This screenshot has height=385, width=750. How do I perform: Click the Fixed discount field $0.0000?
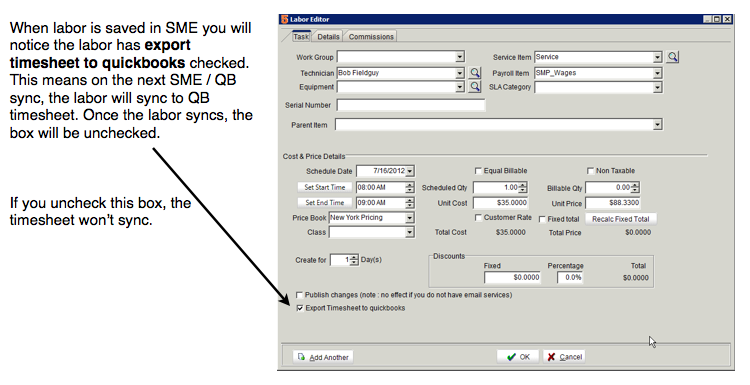coord(512,277)
